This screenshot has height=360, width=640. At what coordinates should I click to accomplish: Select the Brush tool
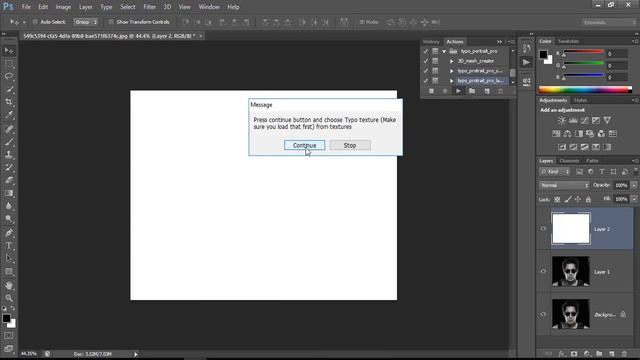(x=9, y=142)
